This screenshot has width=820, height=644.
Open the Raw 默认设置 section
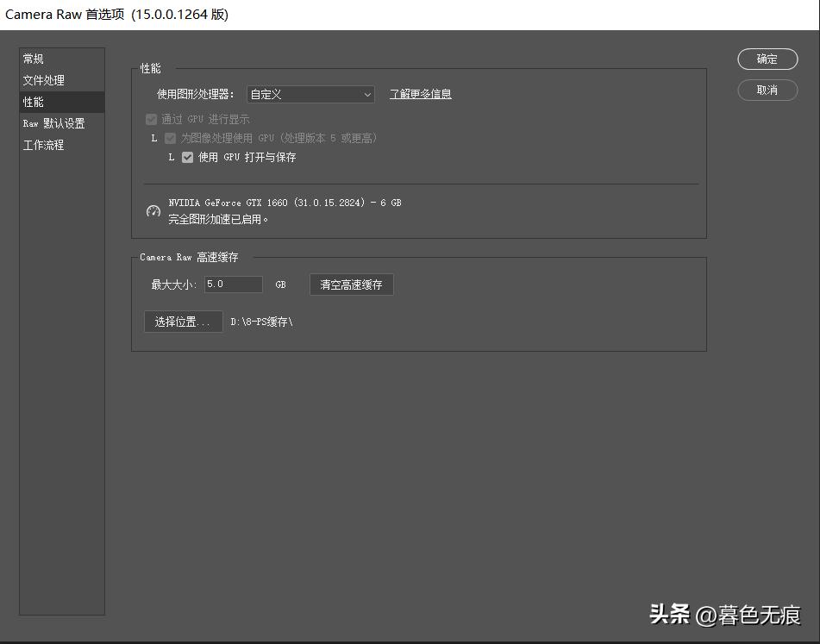(x=53, y=123)
